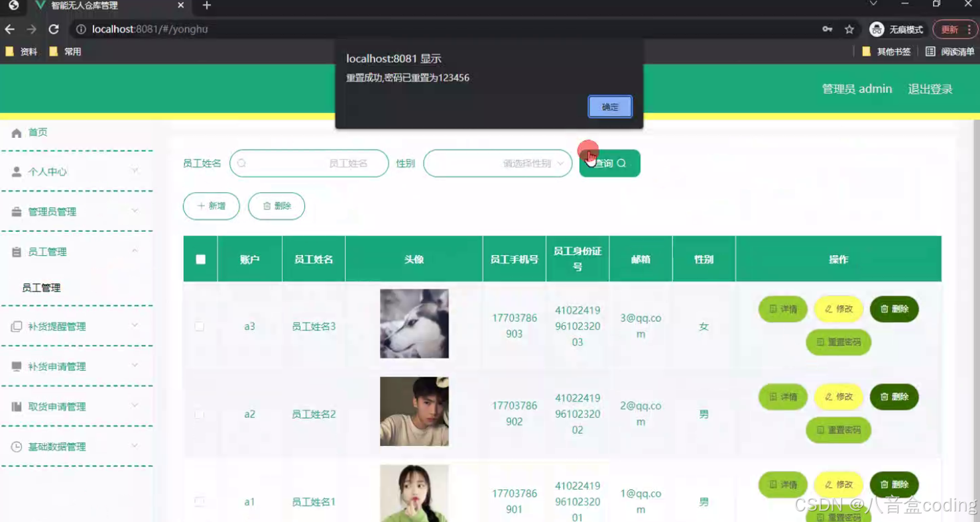This screenshot has width=980, height=522.
Task: Select 个人中心 in the sidebar
Action: click(47, 172)
